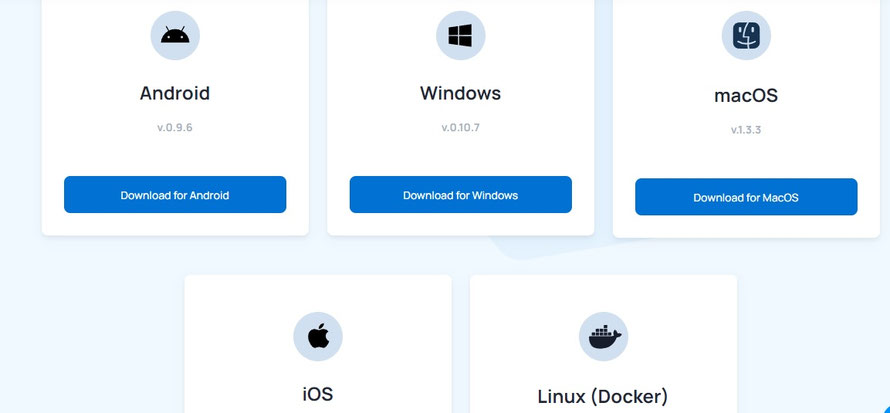The width and height of the screenshot is (890, 413).
Task: Click the Docker whale icon
Action: 604,336
